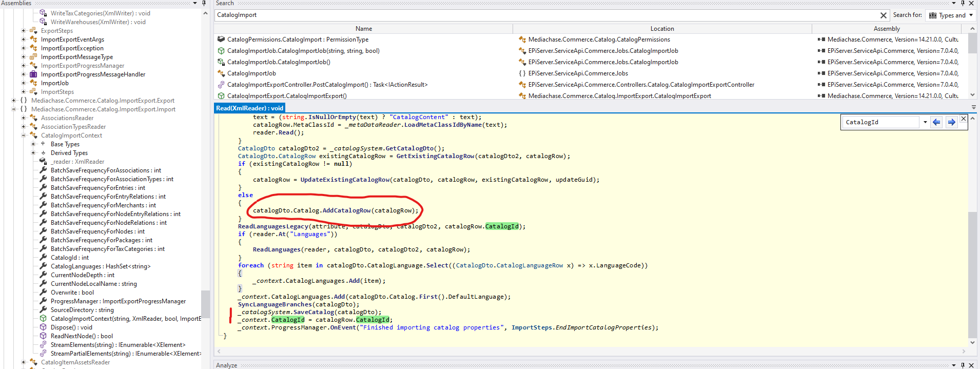Clear the CatalogImport search text
Screen dimensions: 980x369
(x=883, y=15)
